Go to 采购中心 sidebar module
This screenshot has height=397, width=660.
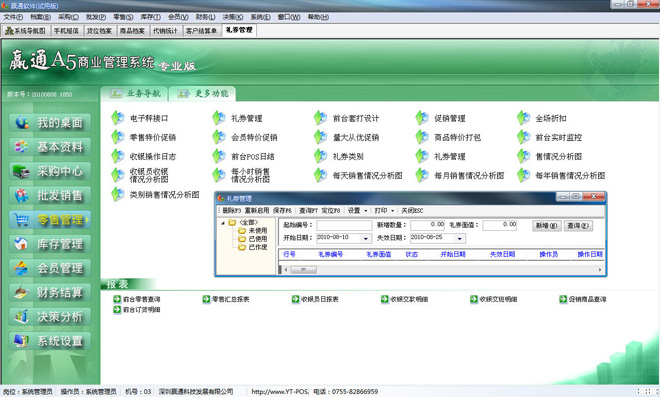pos(50,171)
